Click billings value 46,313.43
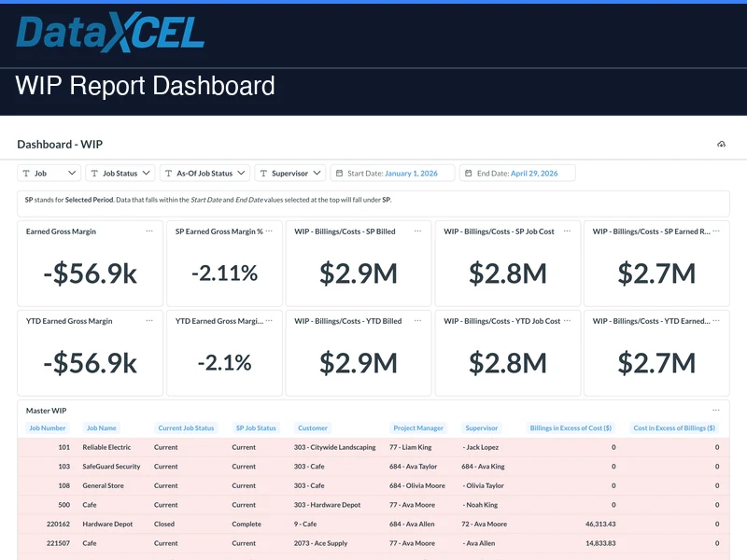The height and width of the screenshot is (560, 747). coord(600,524)
